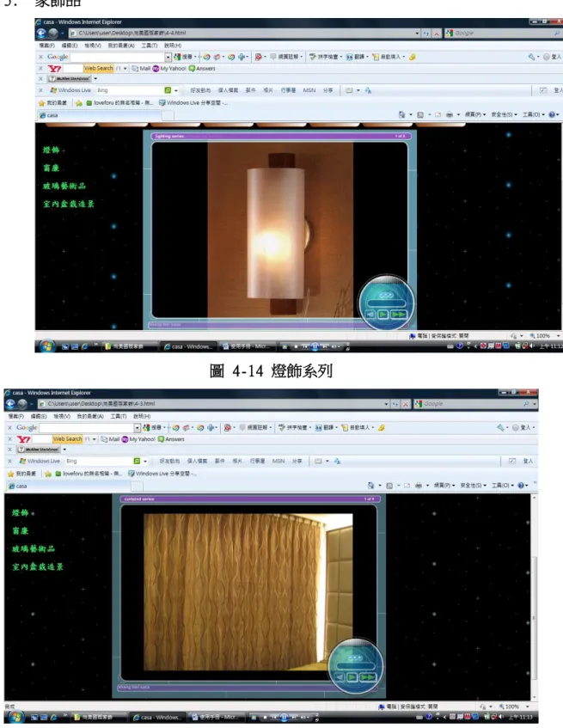Click the 玻璃藝術品 link beside the lamp slideshow
Screen dimensions: 563x728
point(64,186)
